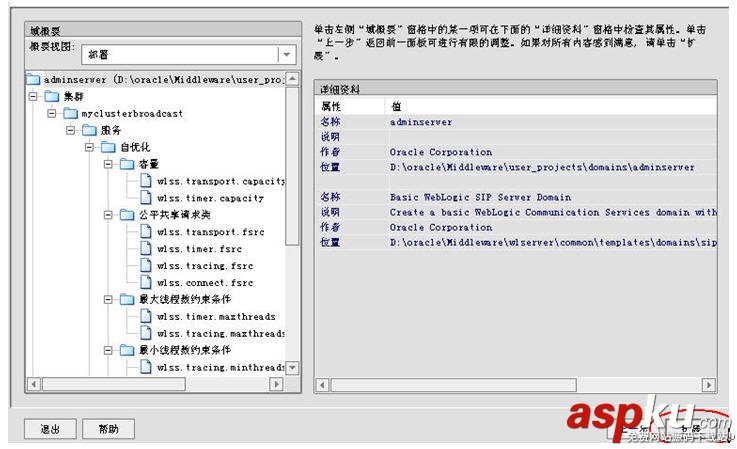
Task: Collapse the 容量 tree node
Action: point(108,164)
